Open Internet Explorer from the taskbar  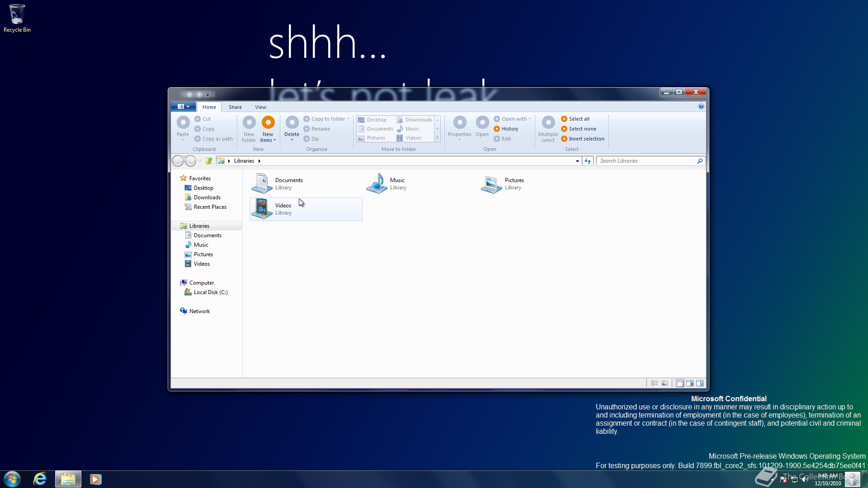click(40, 479)
